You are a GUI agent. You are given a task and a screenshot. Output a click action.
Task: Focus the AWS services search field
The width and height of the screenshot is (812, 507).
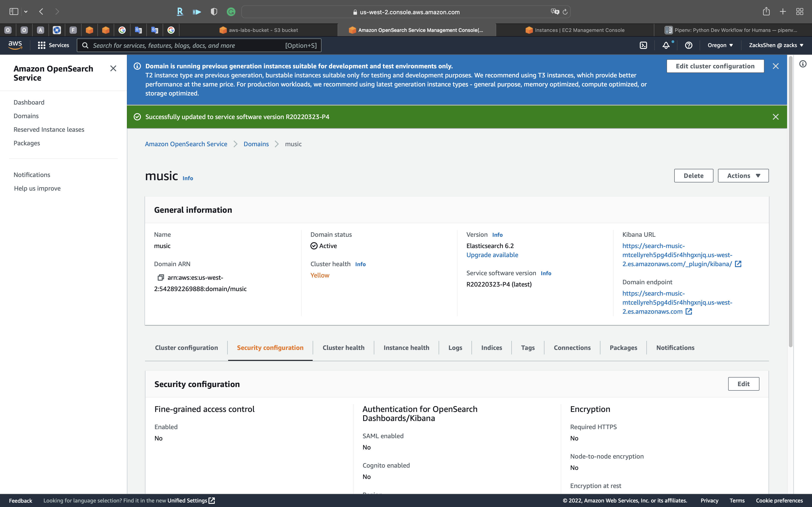[x=188, y=45]
